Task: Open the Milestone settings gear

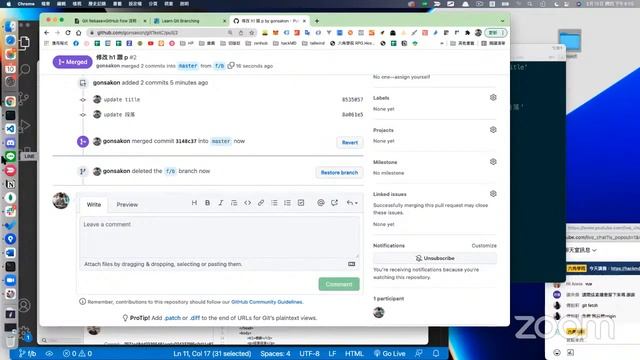Action: click(x=493, y=162)
